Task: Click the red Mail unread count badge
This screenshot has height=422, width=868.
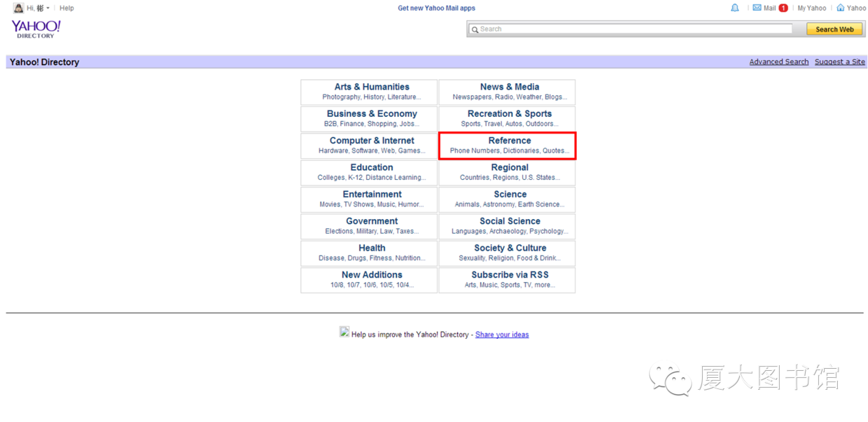Action: point(783,8)
